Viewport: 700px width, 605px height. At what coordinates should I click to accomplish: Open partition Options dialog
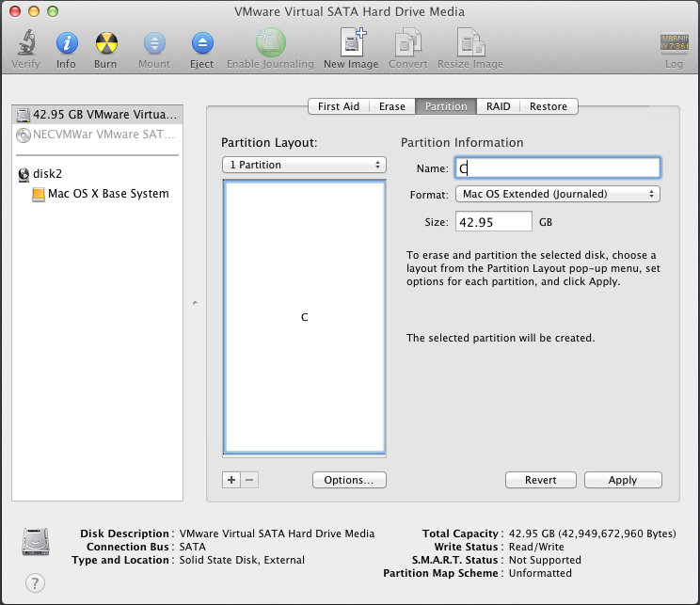[349, 480]
